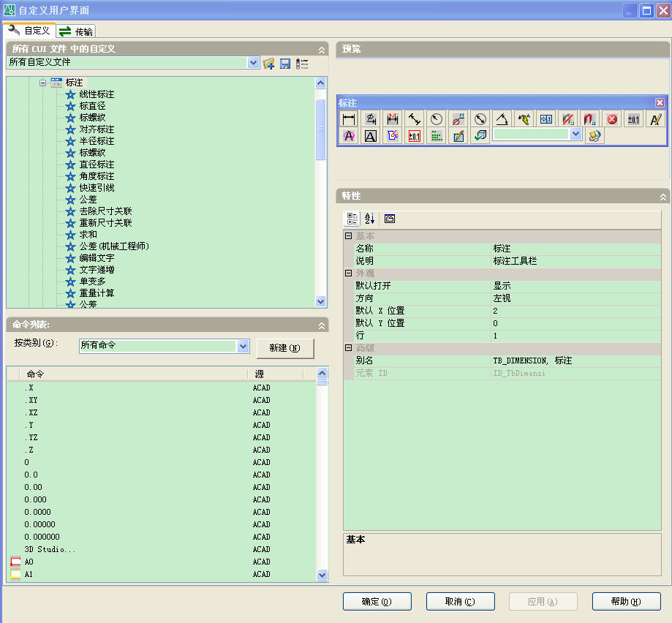
Task: Switch to the 传输 tab
Action: coord(76,31)
